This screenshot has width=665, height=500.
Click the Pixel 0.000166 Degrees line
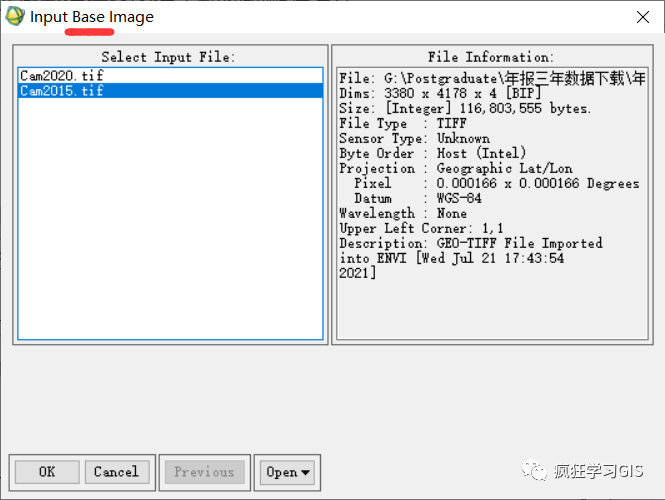pyautogui.click(x=497, y=184)
